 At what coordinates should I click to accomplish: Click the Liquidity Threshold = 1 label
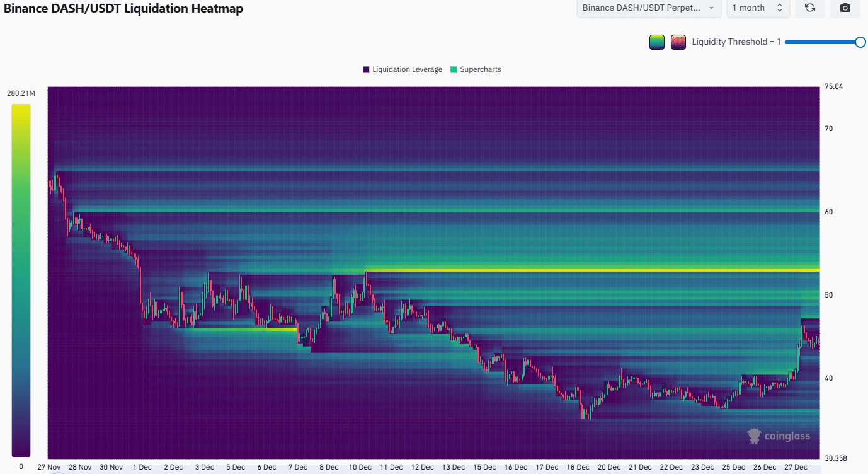(736, 42)
